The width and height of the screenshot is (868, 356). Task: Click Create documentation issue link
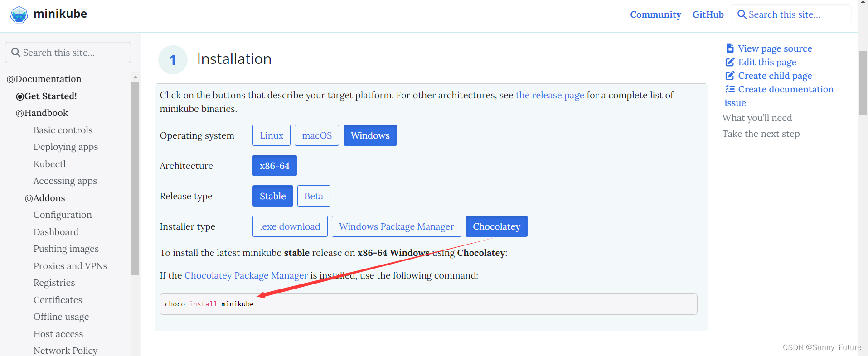786,89
